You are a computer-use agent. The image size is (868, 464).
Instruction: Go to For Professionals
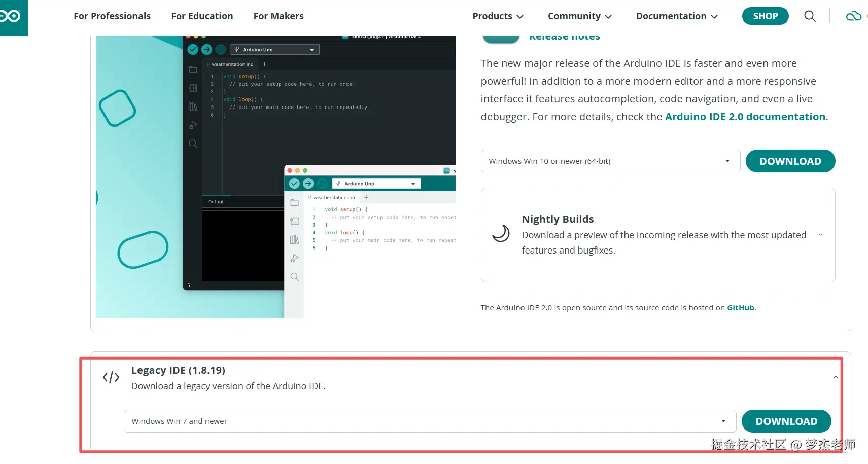point(112,16)
